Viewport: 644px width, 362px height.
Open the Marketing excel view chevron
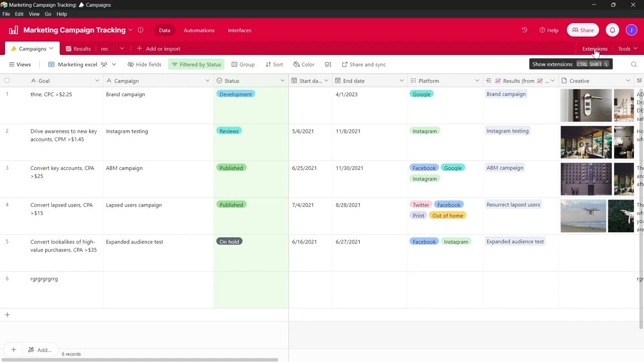tap(114, 64)
